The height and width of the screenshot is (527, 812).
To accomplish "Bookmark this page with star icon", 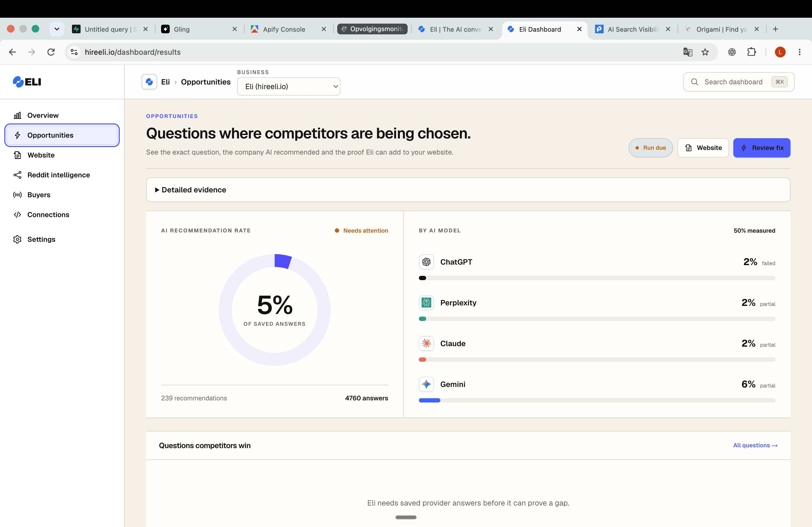I will coord(705,52).
